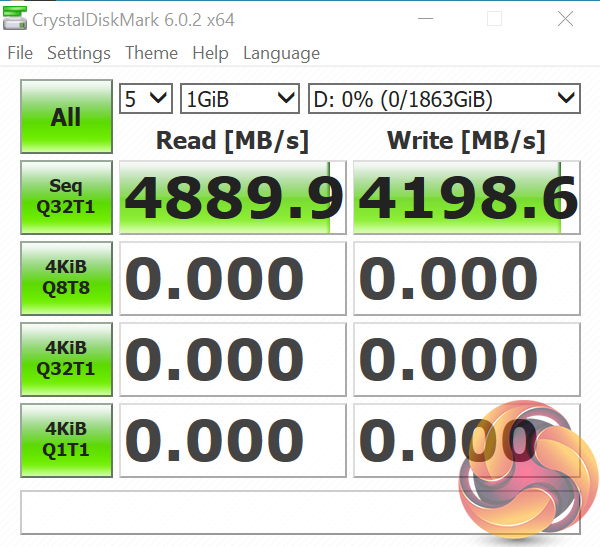Open the Theme menu

[x=152, y=53]
